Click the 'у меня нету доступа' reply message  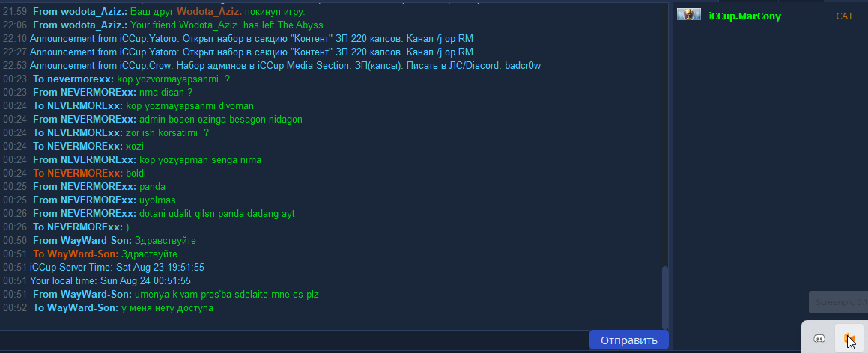(x=167, y=307)
